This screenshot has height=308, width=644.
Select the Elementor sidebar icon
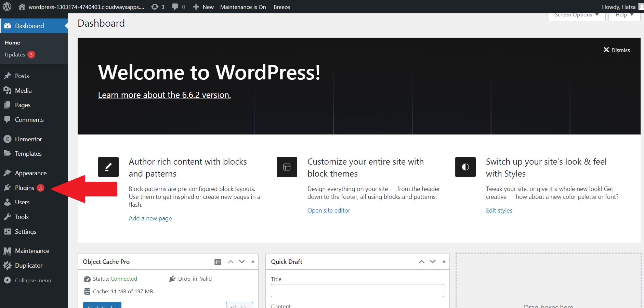(8, 139)
